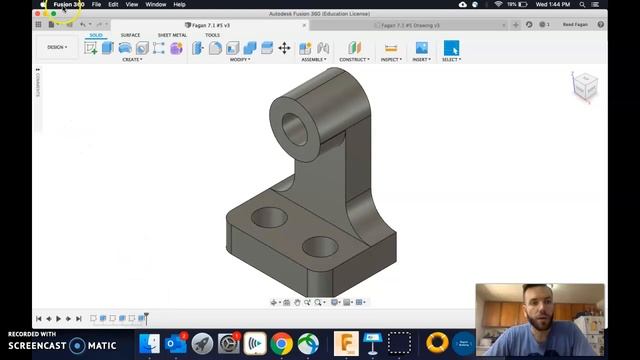Viewport: 640px width, 360px height.
Task: Select the SOLID ribbon tab
Action: point(96,35)
